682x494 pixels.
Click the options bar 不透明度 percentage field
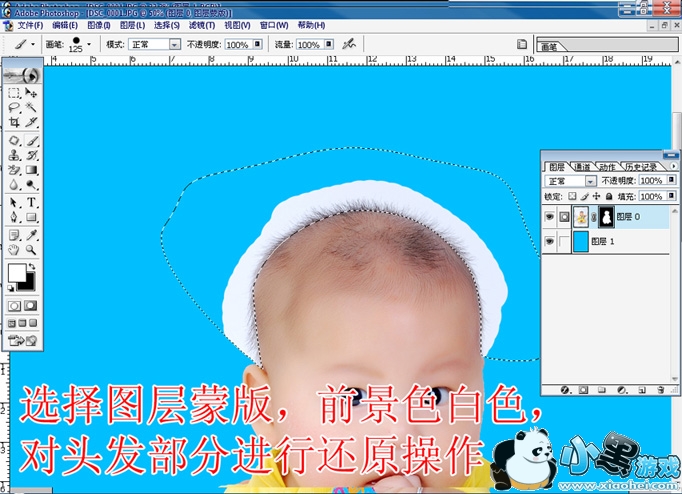point(238,45)
